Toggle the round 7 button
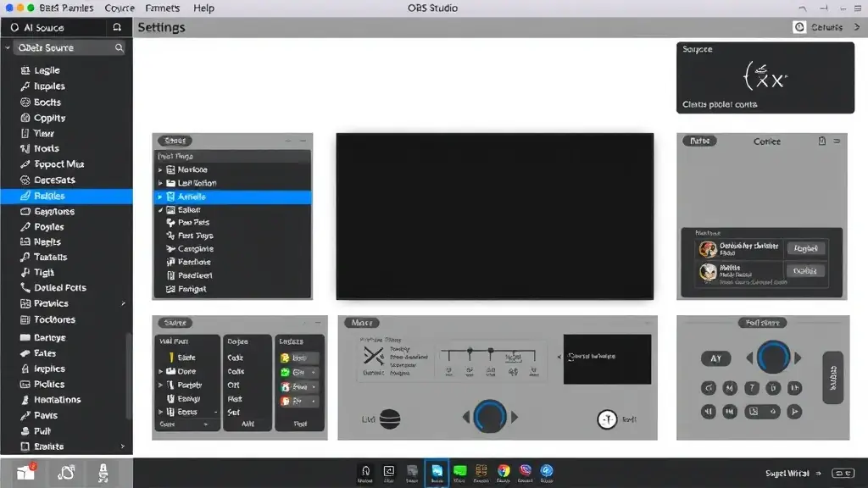868x488 pixels. (x=751, y=388)
